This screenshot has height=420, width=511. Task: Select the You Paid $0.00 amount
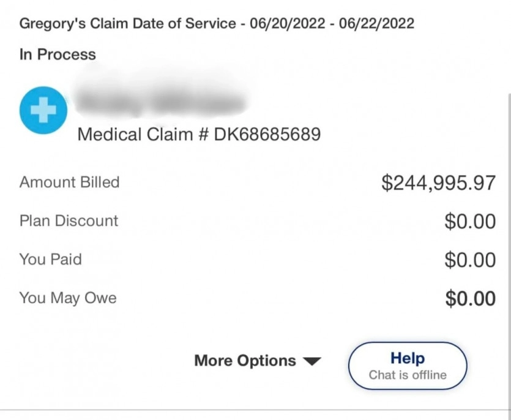[470, 260]
